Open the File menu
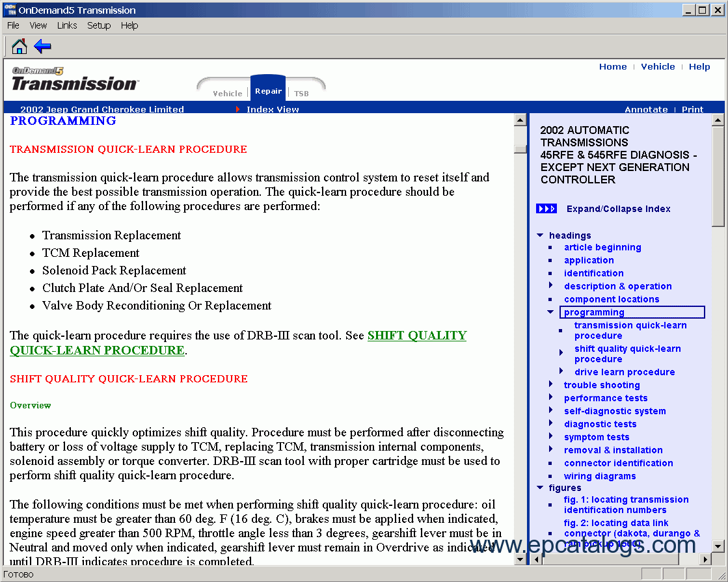 click(13, 25)
